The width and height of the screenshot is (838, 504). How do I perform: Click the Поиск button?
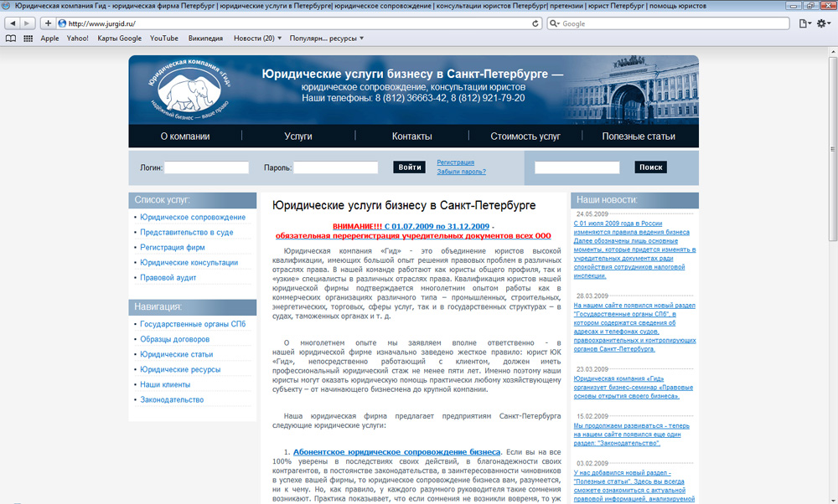[650, 167]
